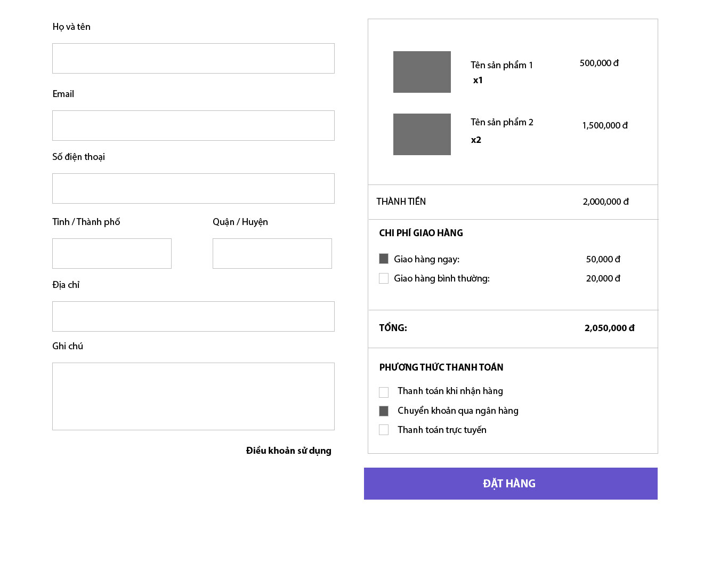Click the "Tên sản phẩm 2" product name

tap(501, 122)
